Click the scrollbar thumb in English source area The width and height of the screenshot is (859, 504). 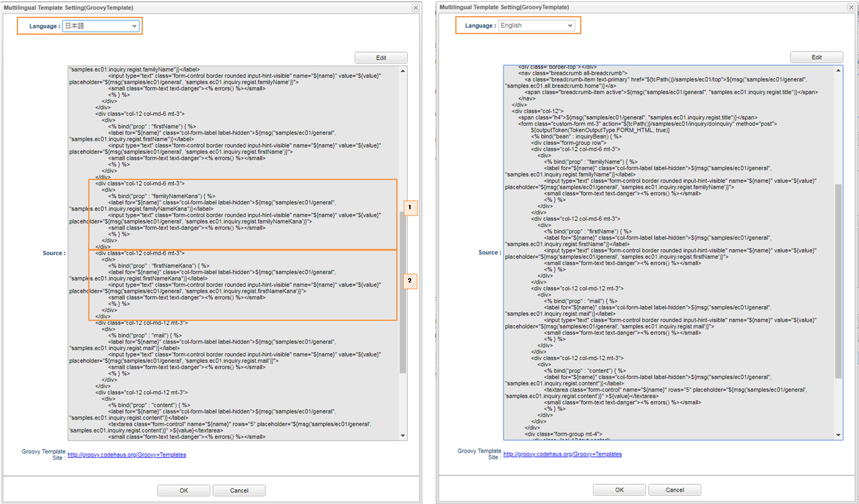coord(839,281)
